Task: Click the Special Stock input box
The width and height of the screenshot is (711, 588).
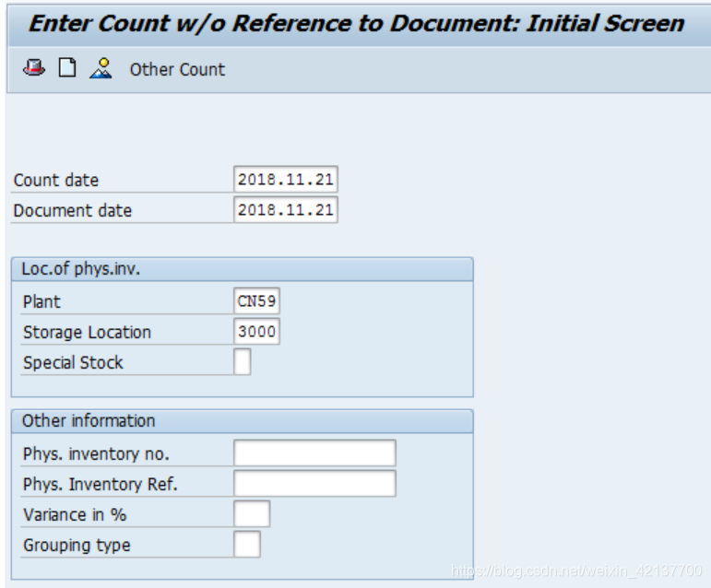Action: (243, 361)
